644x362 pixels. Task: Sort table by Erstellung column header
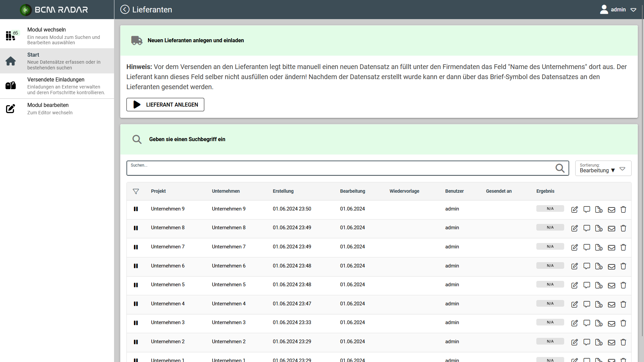pyautogui.click(x=283, y=191)
